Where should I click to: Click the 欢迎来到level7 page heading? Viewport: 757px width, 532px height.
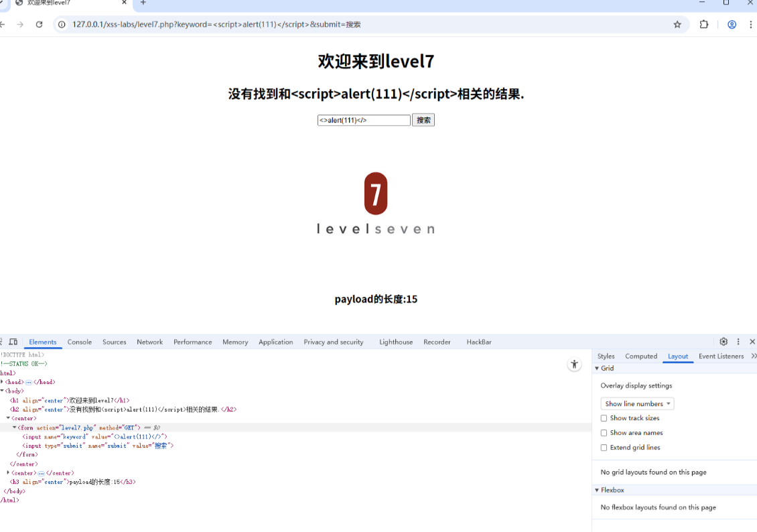click(x=376, y=62)
